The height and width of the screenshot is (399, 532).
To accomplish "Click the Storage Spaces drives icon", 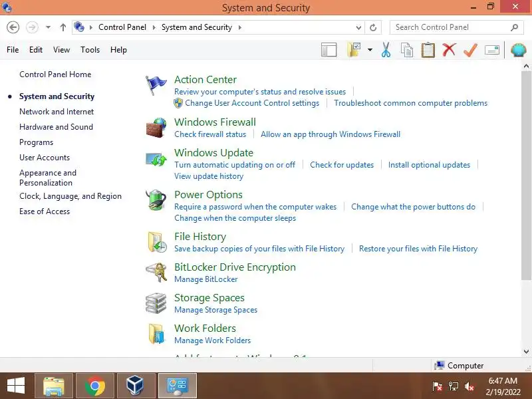I will tap(156, 303).
